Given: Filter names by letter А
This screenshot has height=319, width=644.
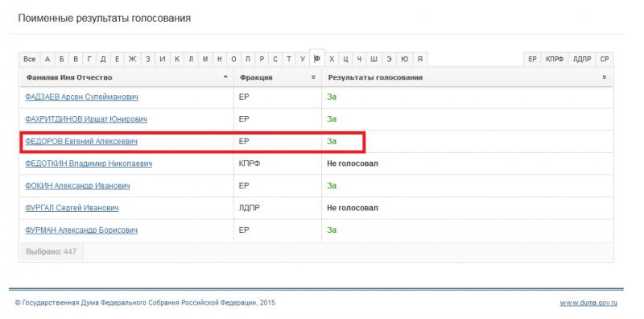Looking at the screenshot, I should coord(47,59).
